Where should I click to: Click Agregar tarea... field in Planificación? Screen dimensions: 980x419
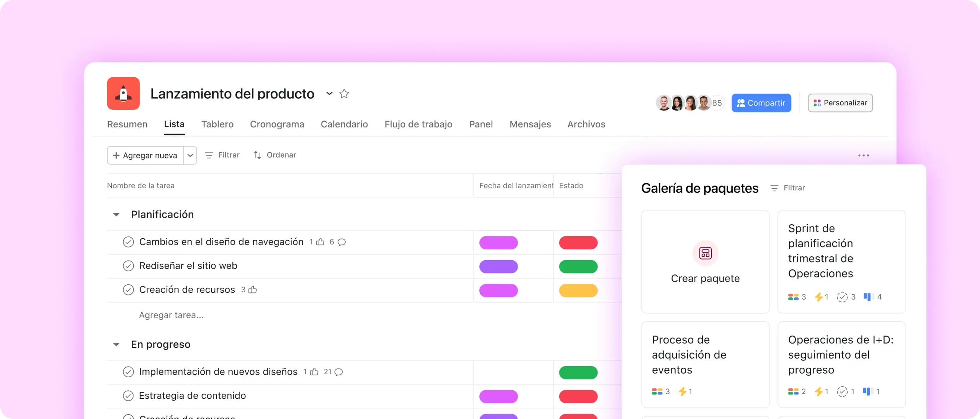pyautogui.click(x=171, y=315)
